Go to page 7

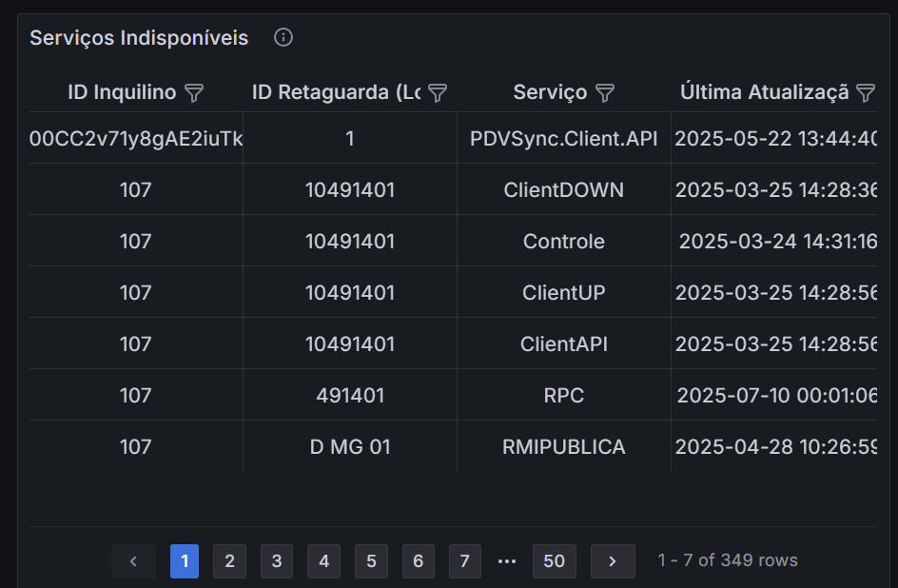[x=464, y=561]
